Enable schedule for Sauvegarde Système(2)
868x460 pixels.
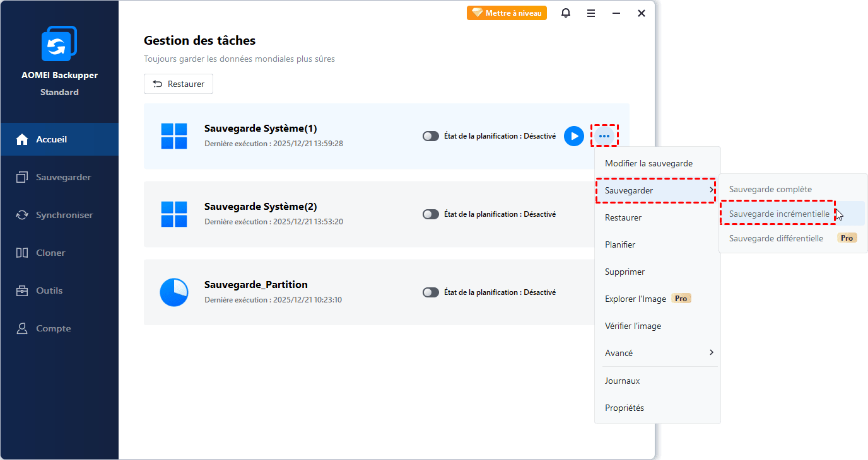tap(431, 214)
